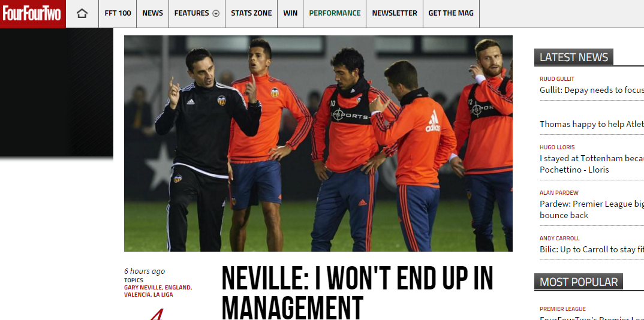644x320 pixels.
Task: Click the Newsletter menu item
Action: click(x=395, y=13)
